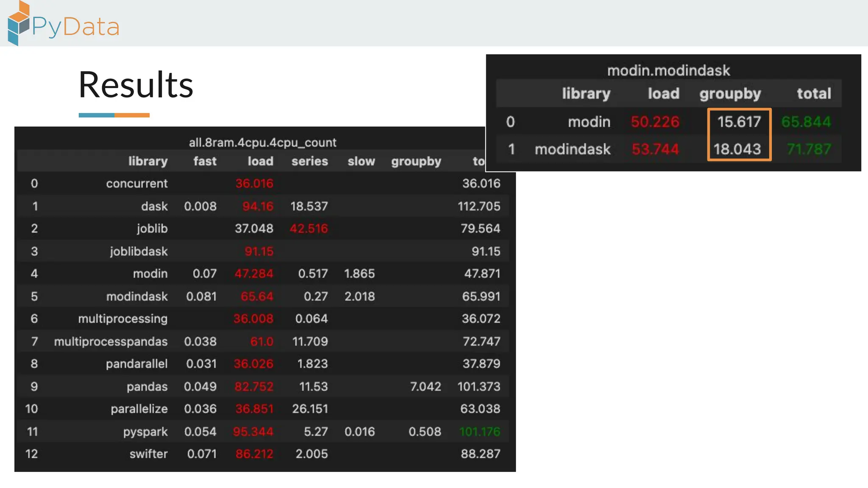Click highlighted groupby value 15.617
Image resolution: width=868 pixels, height=488 pixels.
[x=739, y=122]
